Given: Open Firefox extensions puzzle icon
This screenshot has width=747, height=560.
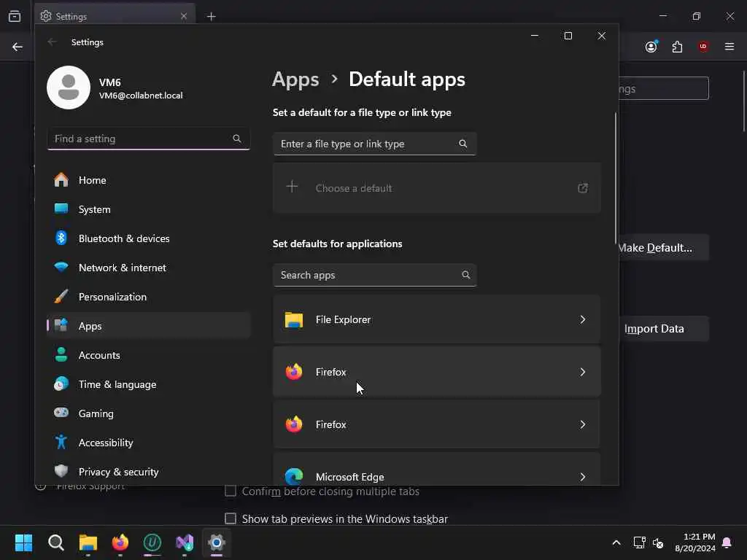Looking at the screenshot, I should click(677, 47).
